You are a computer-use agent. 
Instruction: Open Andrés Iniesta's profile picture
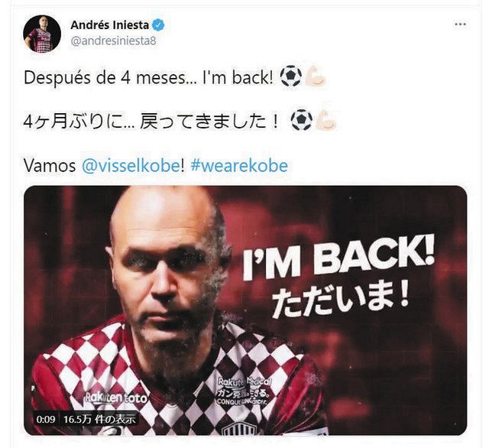tap(42, 34)
